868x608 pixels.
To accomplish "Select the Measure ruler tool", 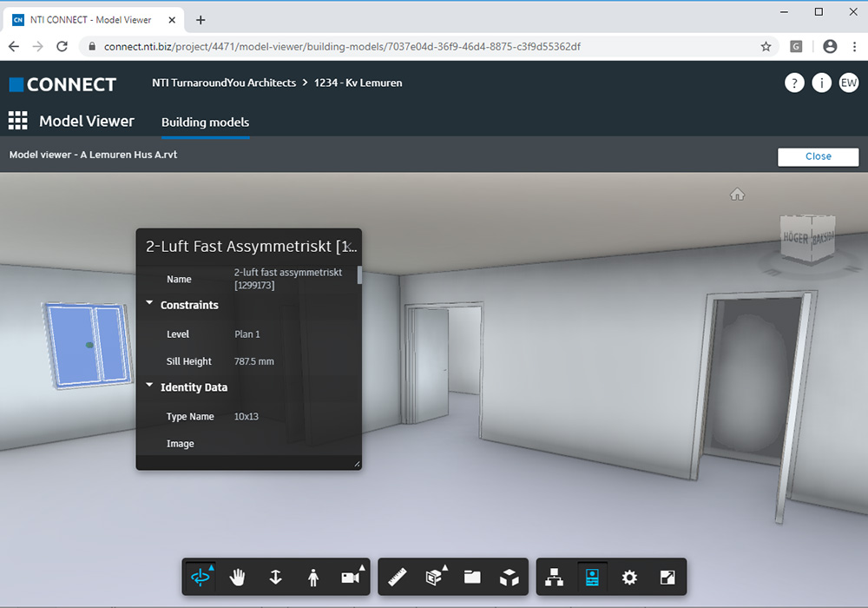I will pyautogui.click(x=398, y=578).
